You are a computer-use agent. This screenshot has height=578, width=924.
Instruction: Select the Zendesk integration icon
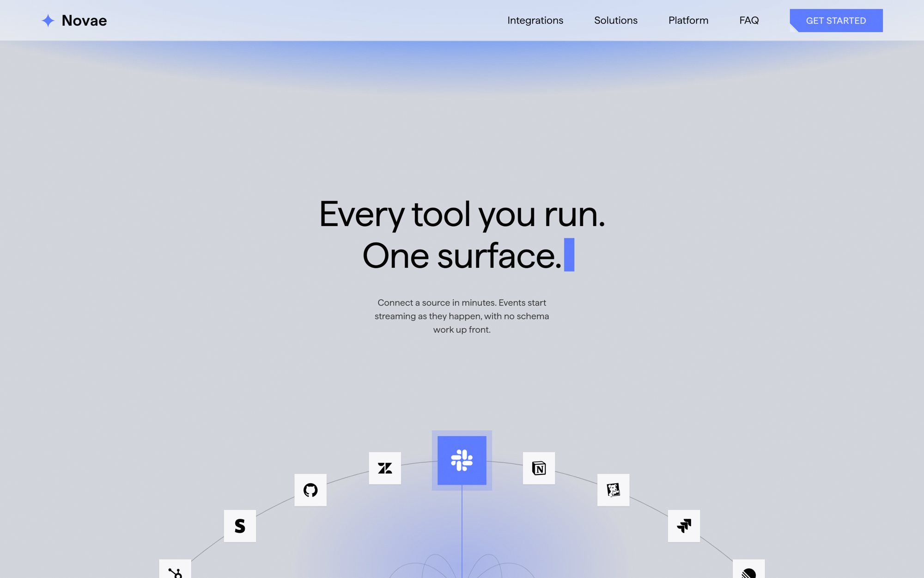click(385, 468)
